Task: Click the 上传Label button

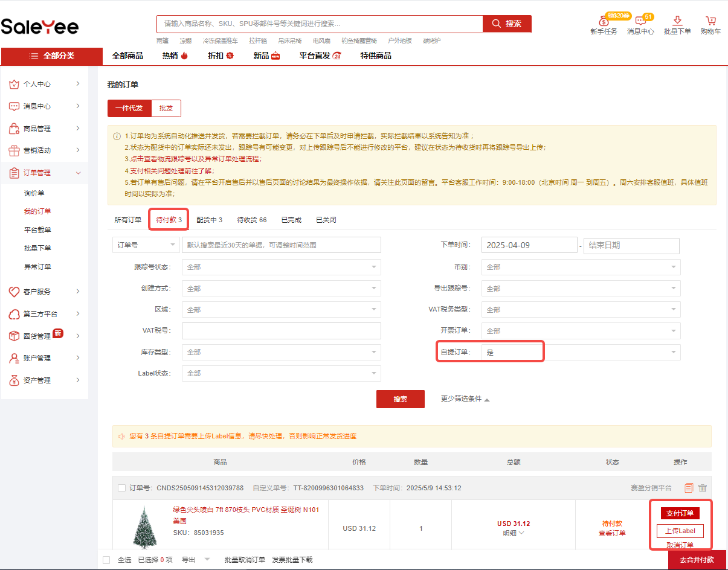Action: coord(680,531)
